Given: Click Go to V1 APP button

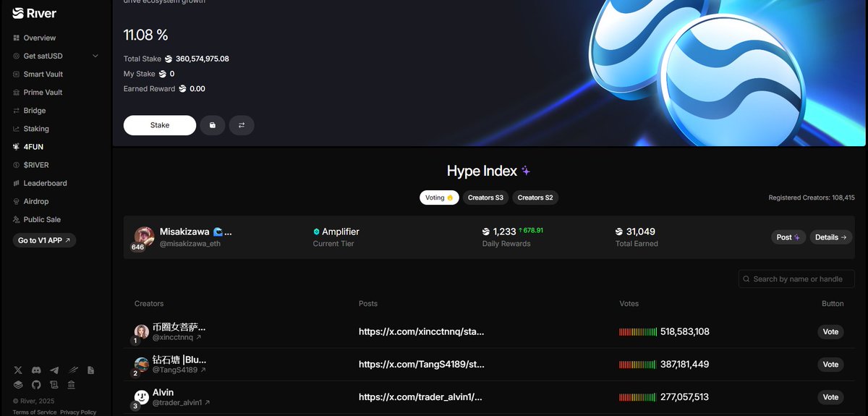Looking at the screenshot, I should click(x=44, y=240).
